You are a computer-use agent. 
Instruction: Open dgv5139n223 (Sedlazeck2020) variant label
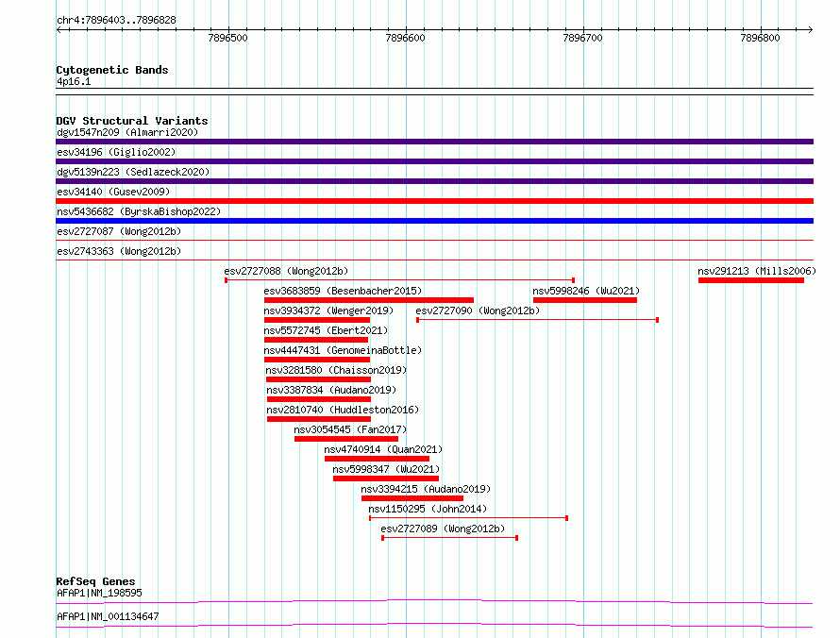pos(133,172)
